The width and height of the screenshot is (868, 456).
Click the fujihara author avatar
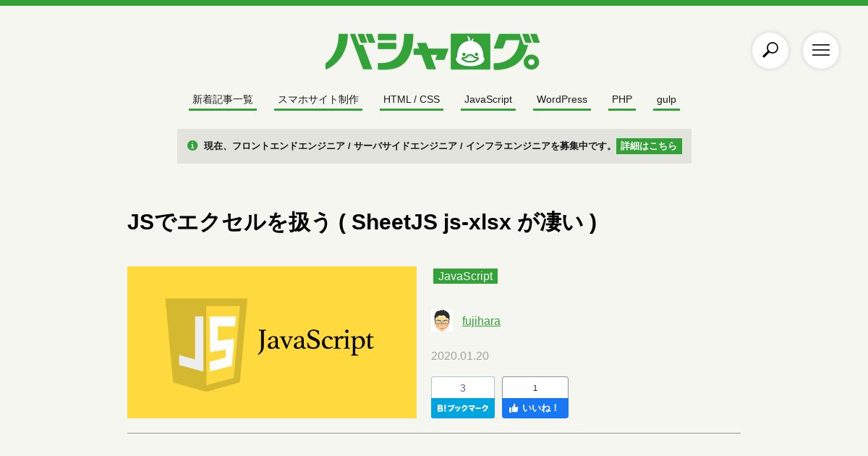[x=442, y=321]
